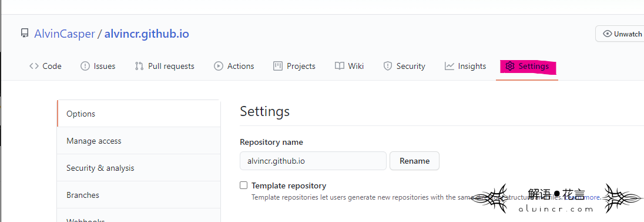This screenshot has width=644, height=222.
Task: Open Manage access in the sidebar
Action: 139,141
